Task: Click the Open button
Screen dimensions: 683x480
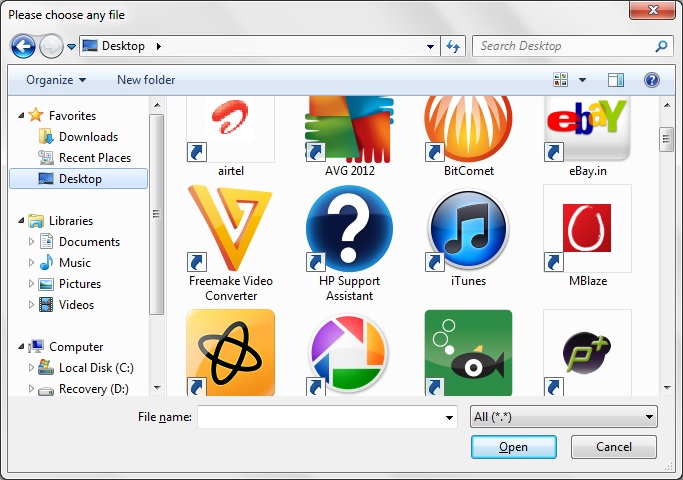Action: point(514,447)
